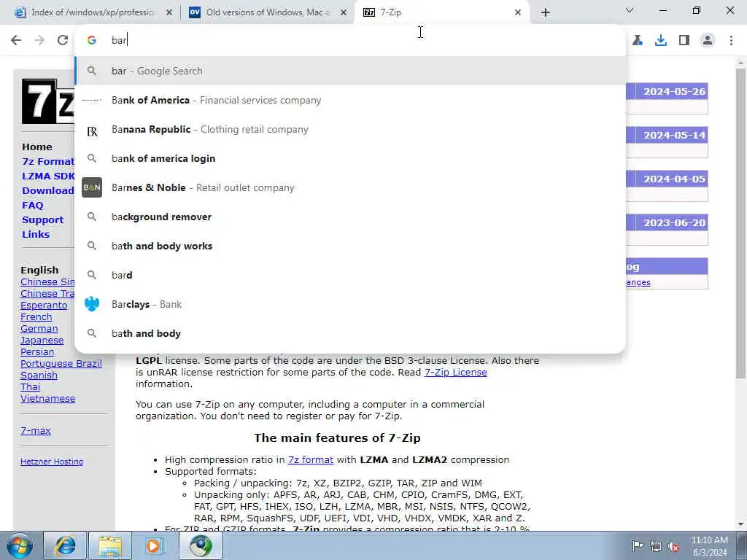Open the Home link in sidebar
The width and height of the screenshot is (747, 560).
tap(37, 147)
